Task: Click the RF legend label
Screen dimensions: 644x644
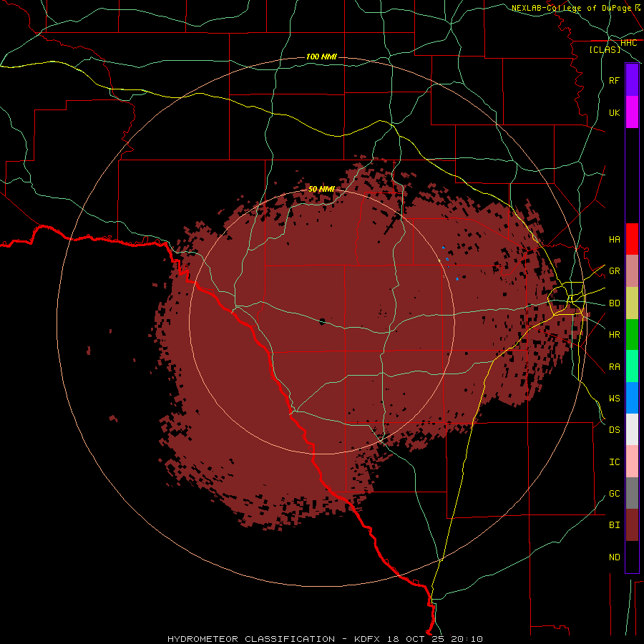Action: 614,80
